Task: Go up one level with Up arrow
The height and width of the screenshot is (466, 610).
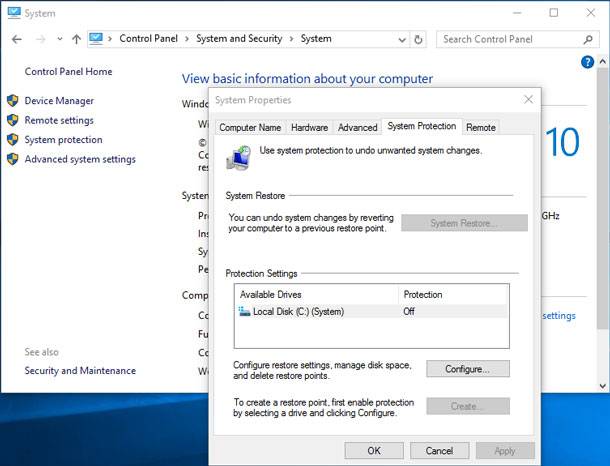Action: (x=76, y=39)
